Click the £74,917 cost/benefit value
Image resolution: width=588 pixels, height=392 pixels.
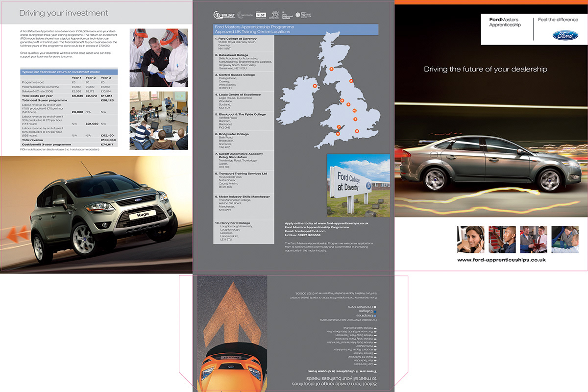(x=107, y=145)
